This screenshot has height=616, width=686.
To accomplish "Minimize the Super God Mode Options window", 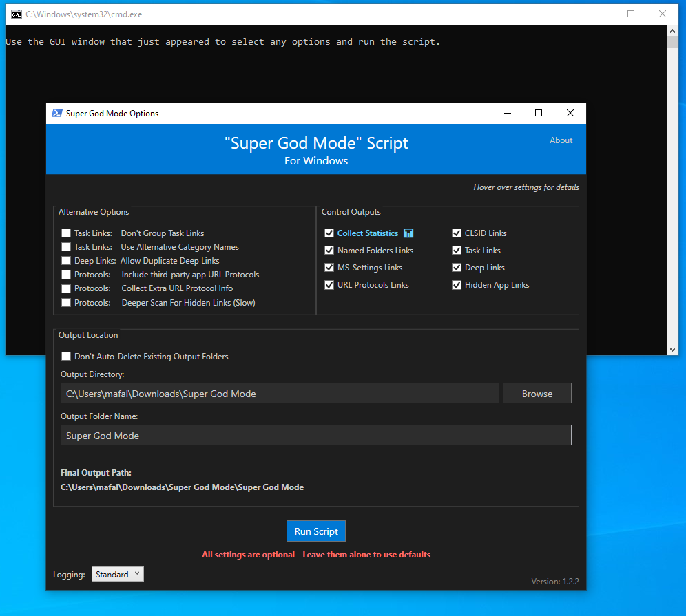I will (508, 114).
